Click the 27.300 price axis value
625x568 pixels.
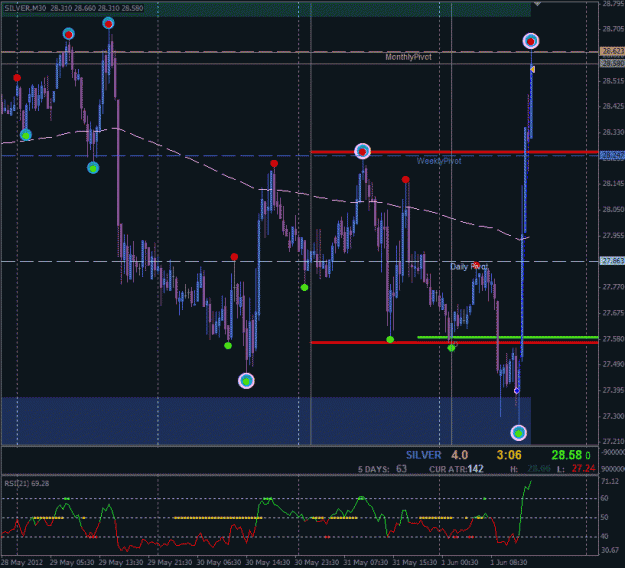point(613,416)
